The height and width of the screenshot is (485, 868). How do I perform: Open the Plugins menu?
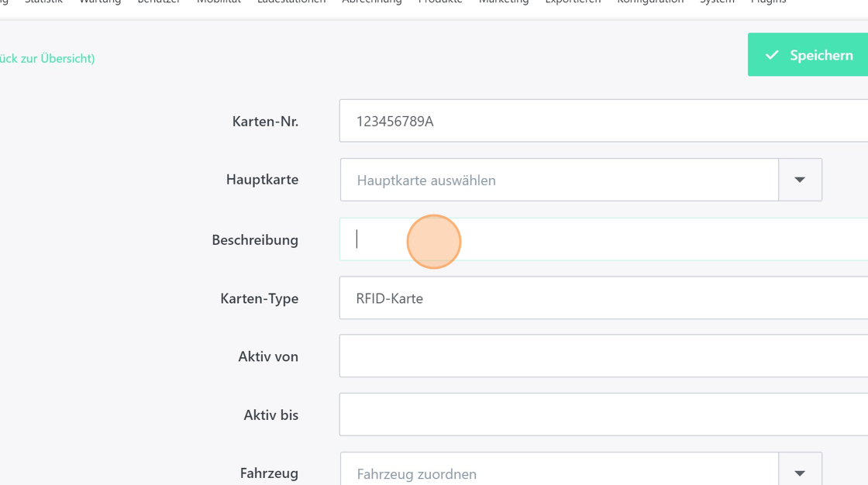tap(768, 2)
